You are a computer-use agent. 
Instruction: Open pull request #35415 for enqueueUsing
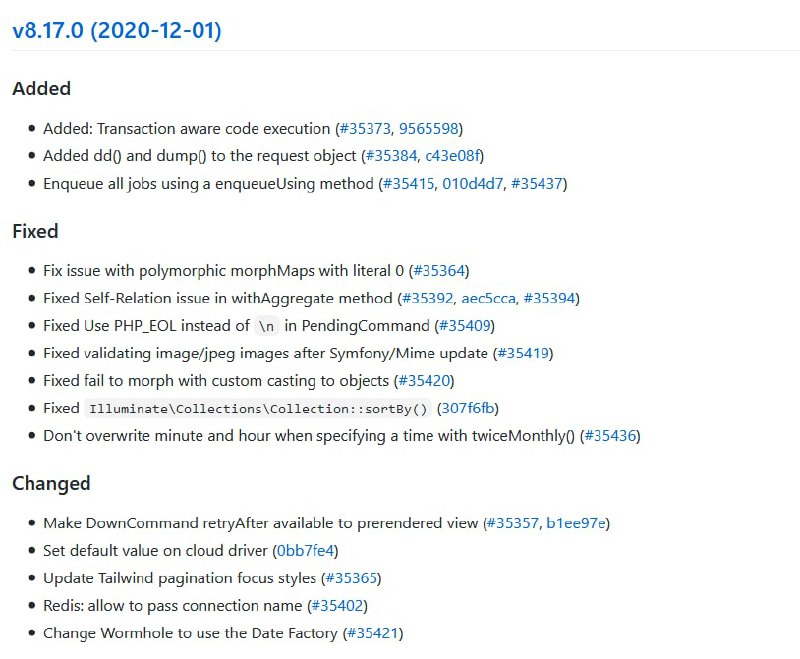click(x=408, y=183)
